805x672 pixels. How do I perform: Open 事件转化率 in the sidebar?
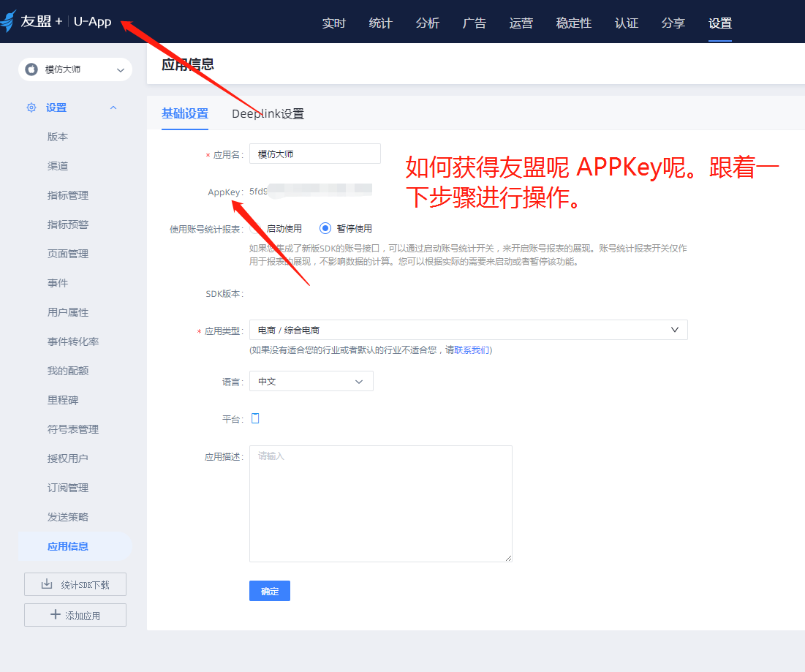coord(73,341)
